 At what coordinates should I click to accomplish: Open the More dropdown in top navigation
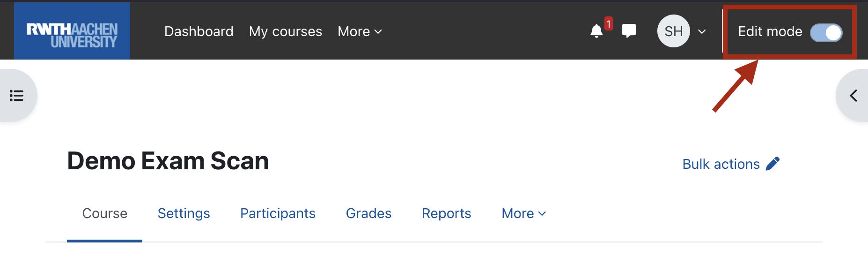coord(360,31)
